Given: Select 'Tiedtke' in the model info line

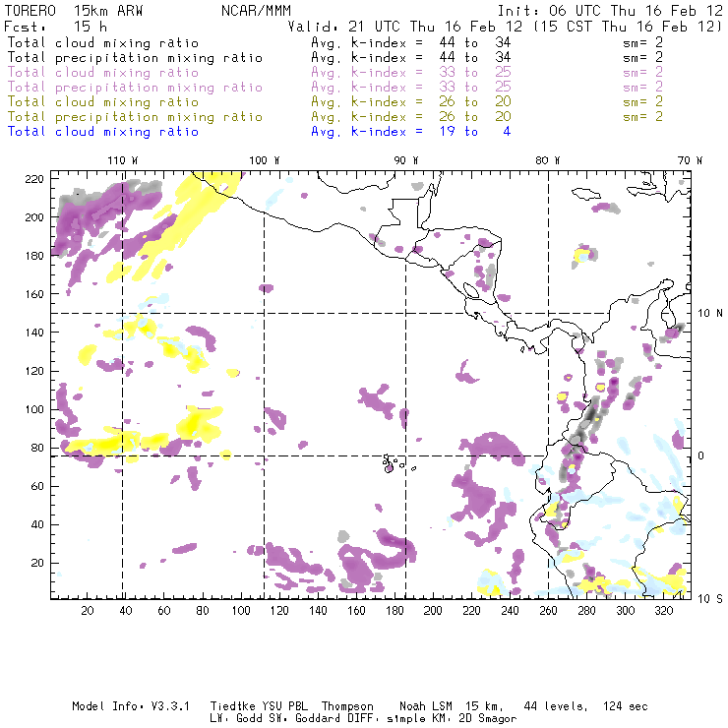Looking at the screenshot, I should click(x=232, y=706).
